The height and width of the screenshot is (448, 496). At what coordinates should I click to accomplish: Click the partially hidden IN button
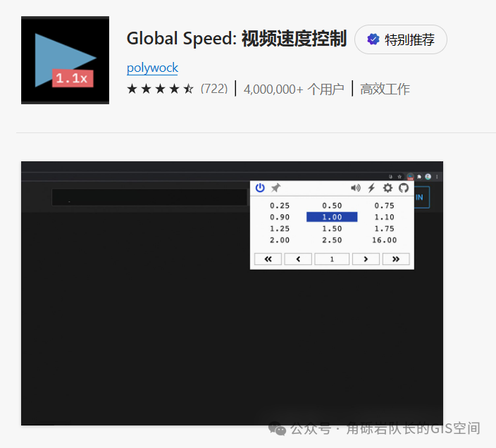pyautogui.click(x=421, y=197)
